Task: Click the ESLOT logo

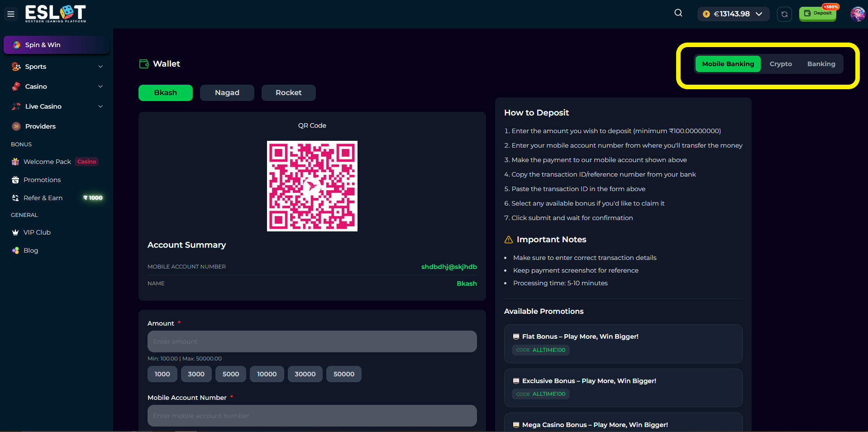Action: point(56,14)
